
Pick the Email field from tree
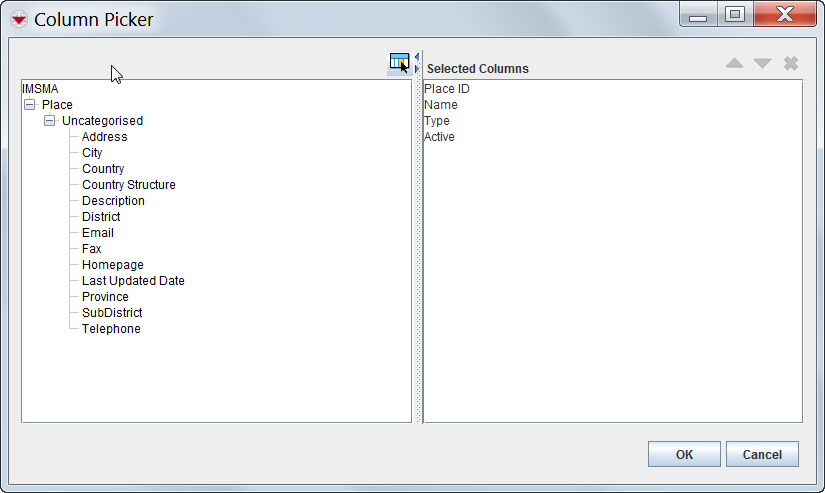coord(98,233)
